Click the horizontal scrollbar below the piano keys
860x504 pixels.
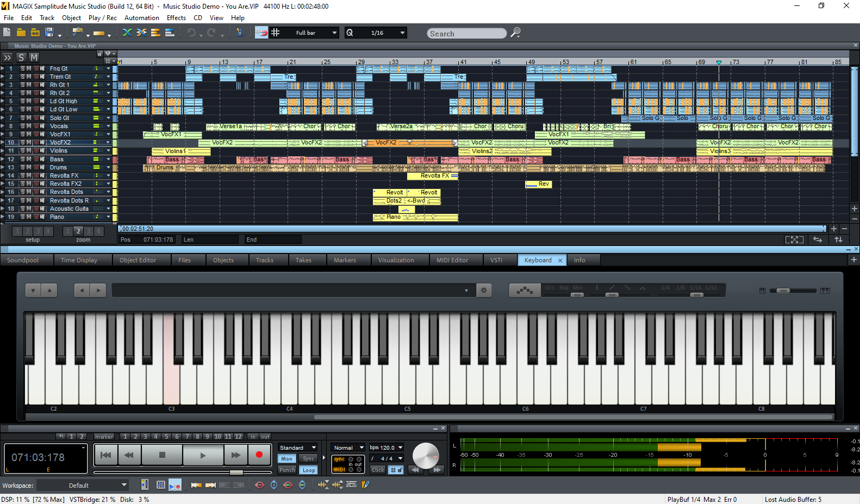click(x=573, y=417)
